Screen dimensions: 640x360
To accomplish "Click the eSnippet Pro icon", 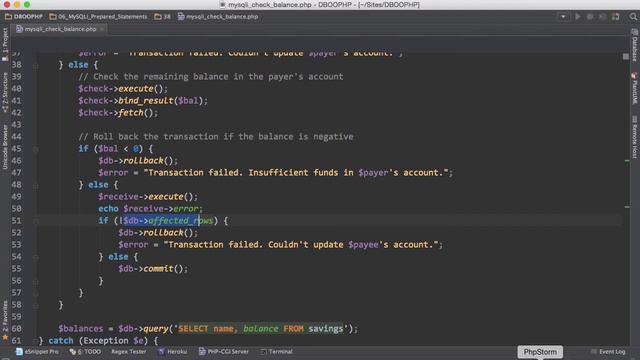I will coord(19,351).
